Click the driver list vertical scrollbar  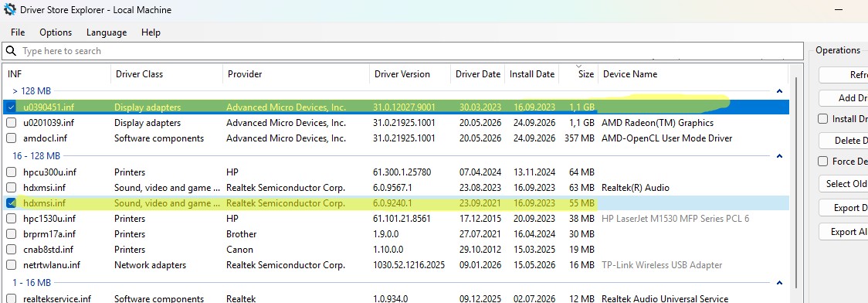pyautogui.click(x=796, y=182)
